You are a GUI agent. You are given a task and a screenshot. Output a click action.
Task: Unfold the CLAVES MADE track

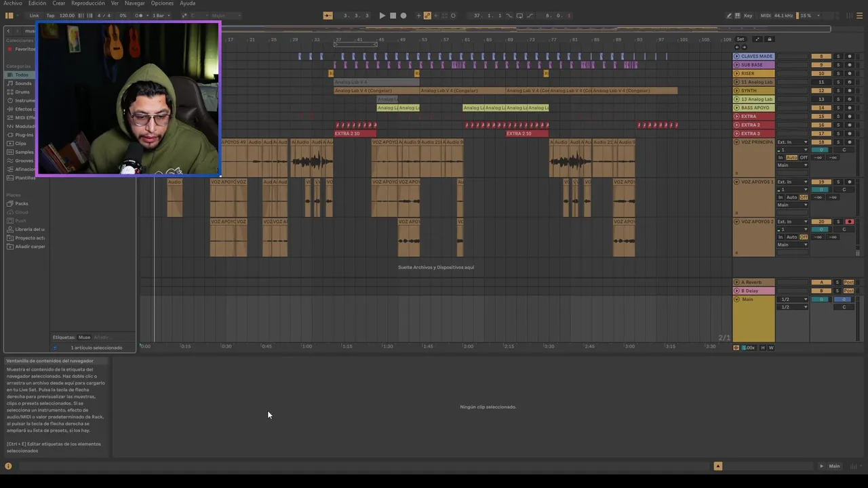click(737, 56)
